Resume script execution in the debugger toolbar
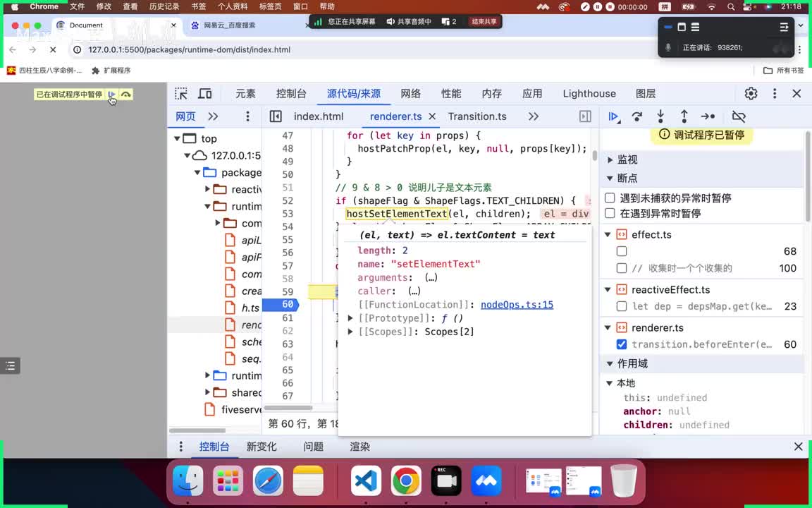This screenshot has width=812, height=508. coord(614,116)
